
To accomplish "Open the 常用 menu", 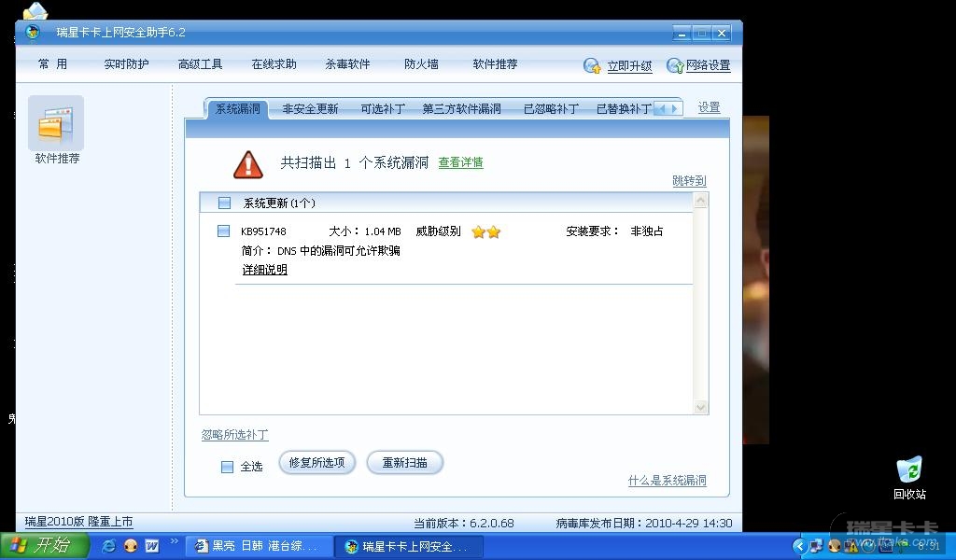I will point(52,64).
